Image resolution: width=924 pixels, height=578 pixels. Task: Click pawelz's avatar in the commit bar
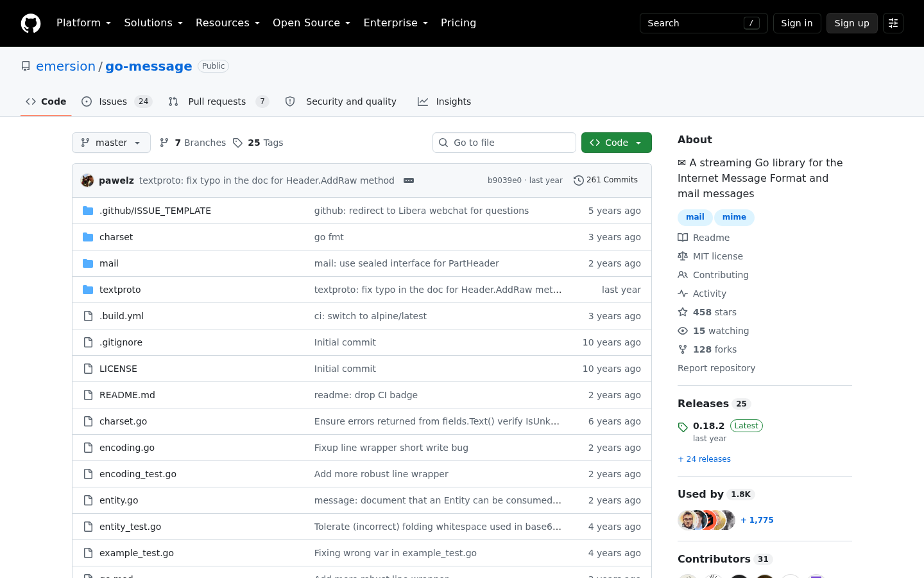[87, 180]
